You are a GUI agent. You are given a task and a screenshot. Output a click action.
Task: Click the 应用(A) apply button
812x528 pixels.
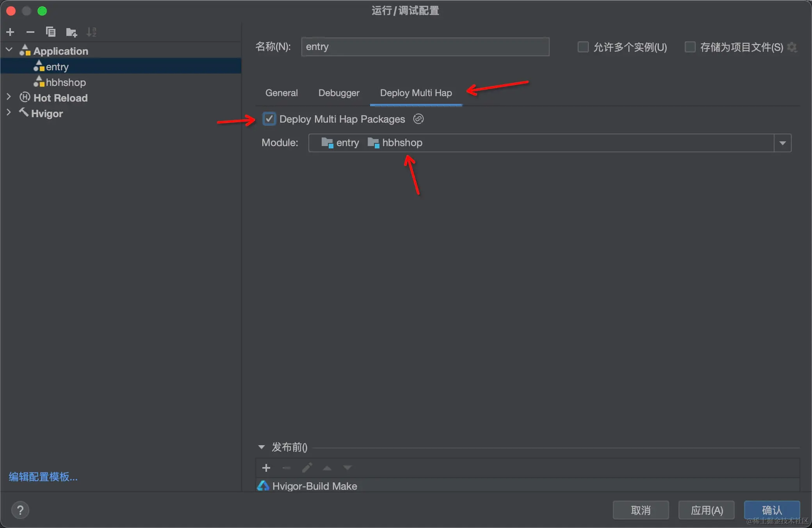707,510
